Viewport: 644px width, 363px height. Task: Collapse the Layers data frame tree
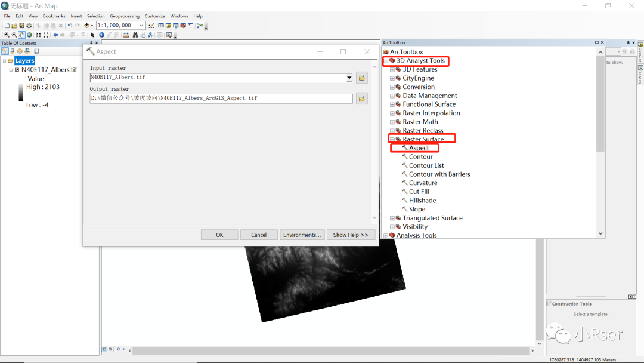point(5,61)
